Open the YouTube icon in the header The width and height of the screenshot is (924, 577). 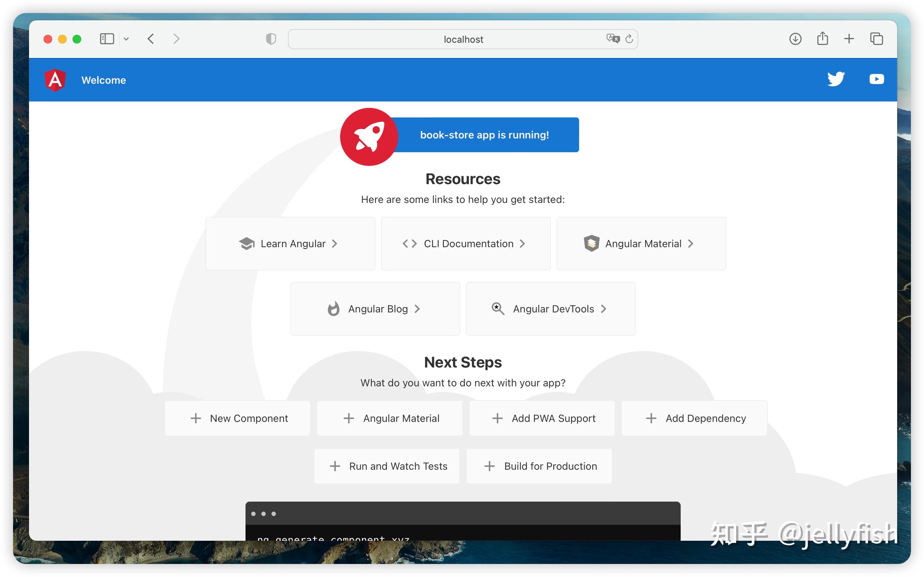pyautogui.click(x=876, y=79)
